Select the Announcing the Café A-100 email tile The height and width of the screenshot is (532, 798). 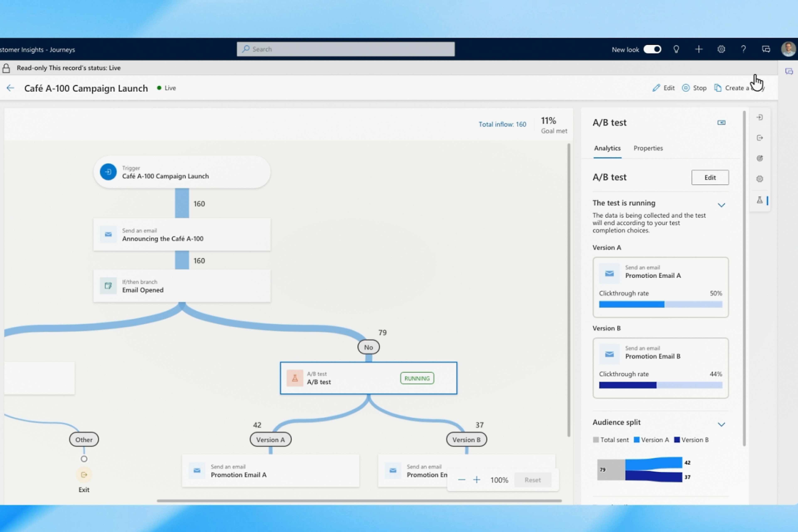click(182, 234)
